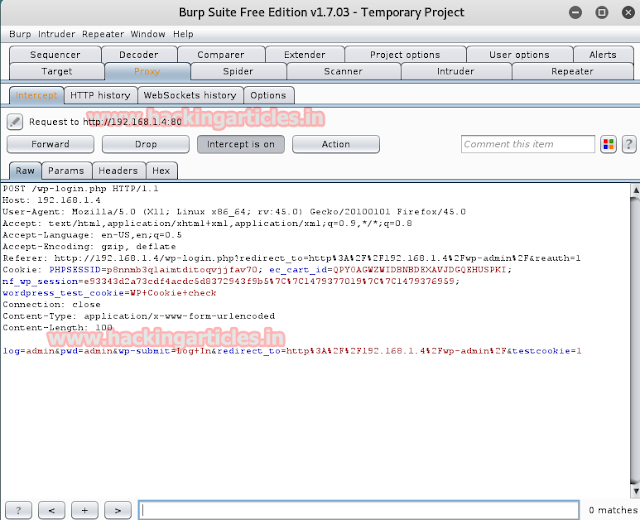Switch to the Repeater tool tab

(572, 71)
